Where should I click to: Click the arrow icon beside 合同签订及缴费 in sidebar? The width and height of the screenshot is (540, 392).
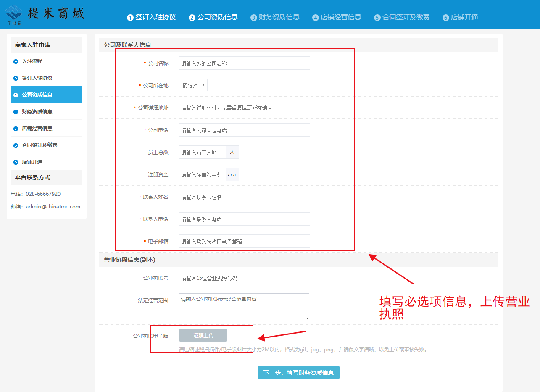(x=16, y=145)
